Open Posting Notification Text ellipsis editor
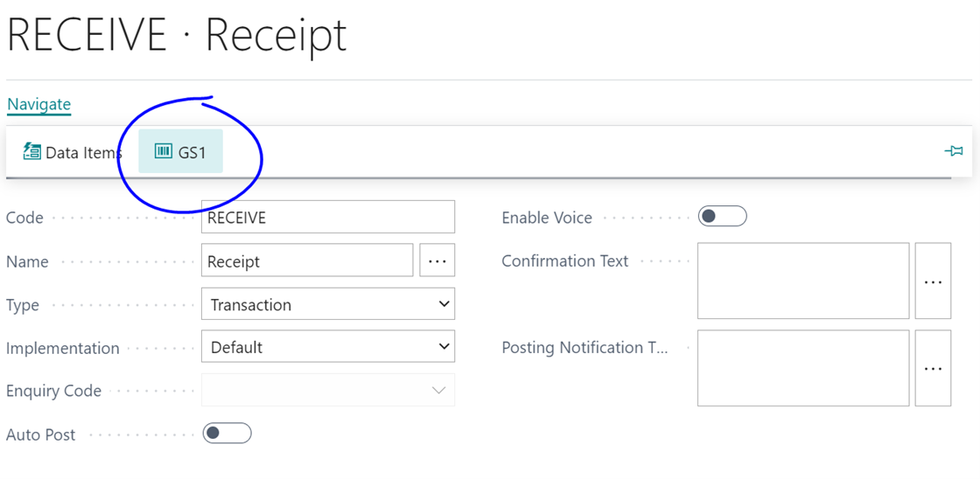This screenshot has height=479, width=980. pyautogui.click(x=933, y=368)
